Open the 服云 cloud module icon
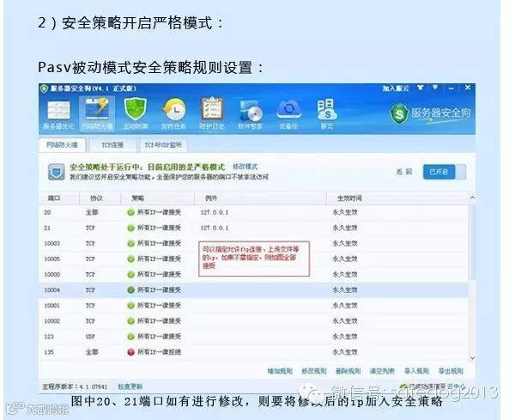The height and width of the screenshot is (420, 515). click(327, 115)
